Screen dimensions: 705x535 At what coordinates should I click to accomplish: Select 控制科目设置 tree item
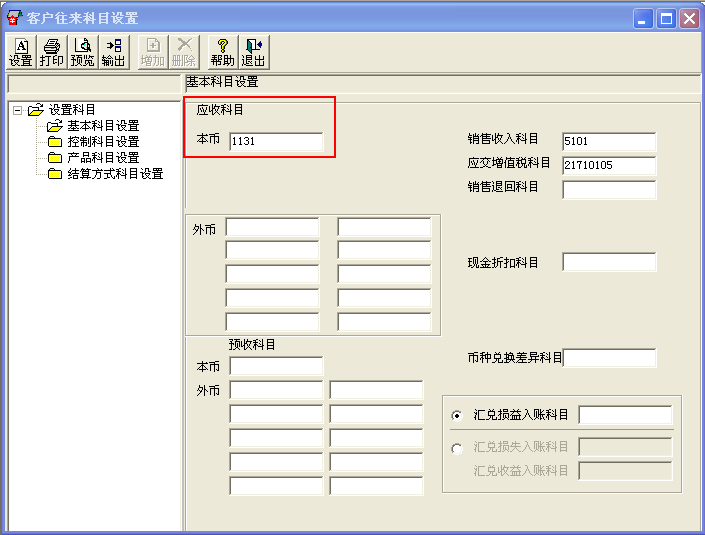point(103,142)
